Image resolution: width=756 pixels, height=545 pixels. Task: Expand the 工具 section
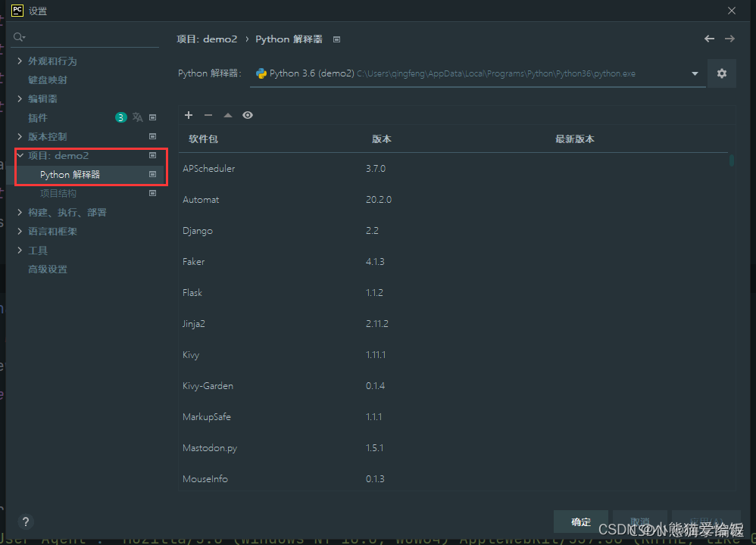[x=20, y=250]
